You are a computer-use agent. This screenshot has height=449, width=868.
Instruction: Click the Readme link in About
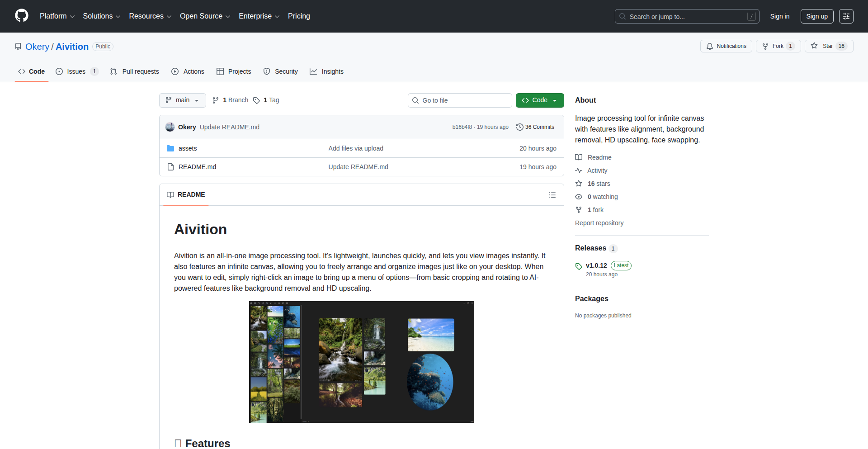(x=599, y=157)
